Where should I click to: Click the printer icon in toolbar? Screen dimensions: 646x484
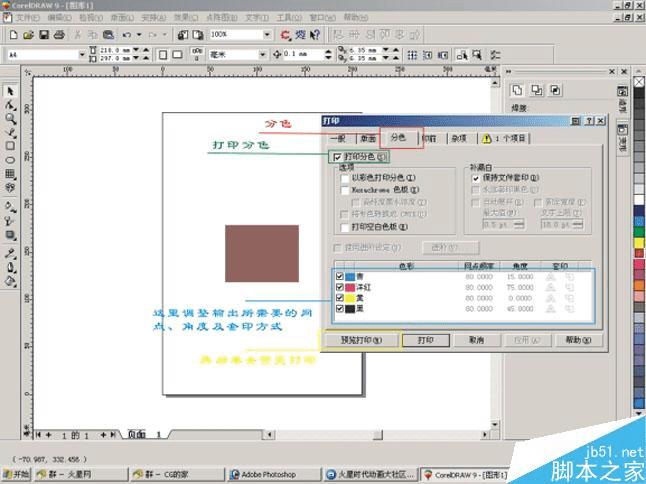click(x=59, y=35)
